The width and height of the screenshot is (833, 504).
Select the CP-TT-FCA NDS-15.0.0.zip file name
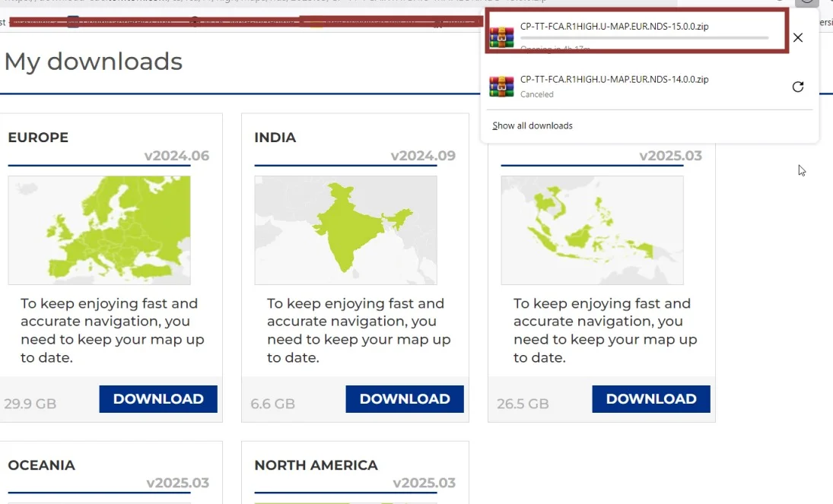pyautogui.click(x=615, y=27)
